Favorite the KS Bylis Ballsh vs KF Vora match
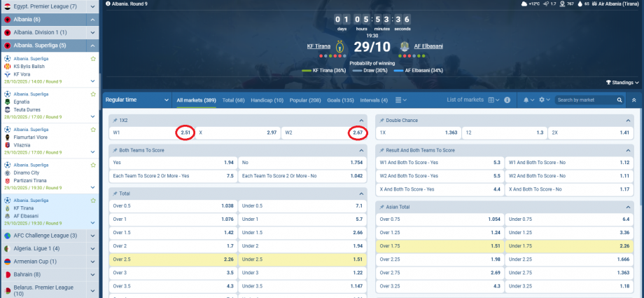The width and height of the screenshot is (644, 298). 93,59
